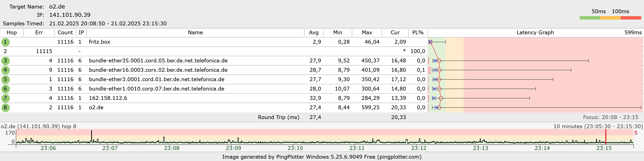Click the green latency legend swatch
644x161 pixels.
(590, 18)
